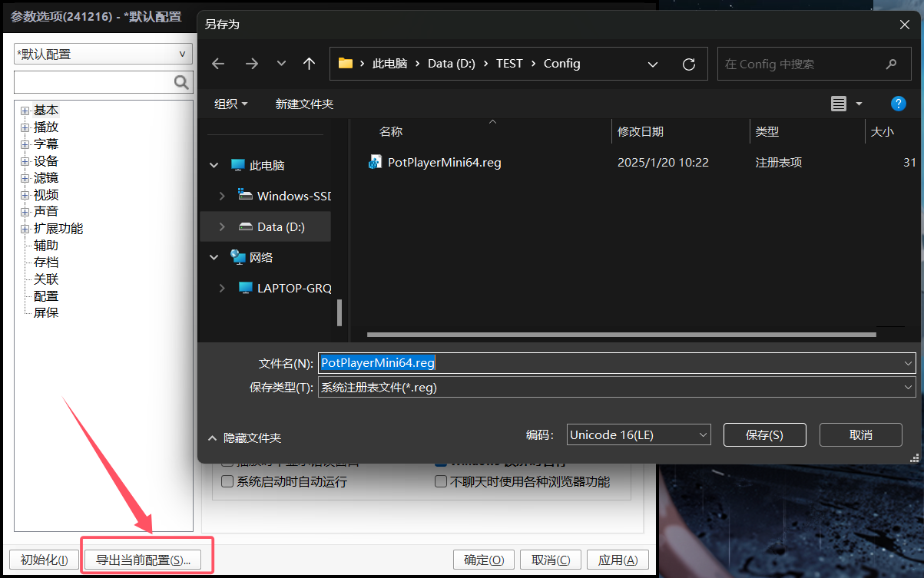The width and height of the screenshot is (924, 578).
Task: Open help in Save As dialog
Action: pos(898,104)
